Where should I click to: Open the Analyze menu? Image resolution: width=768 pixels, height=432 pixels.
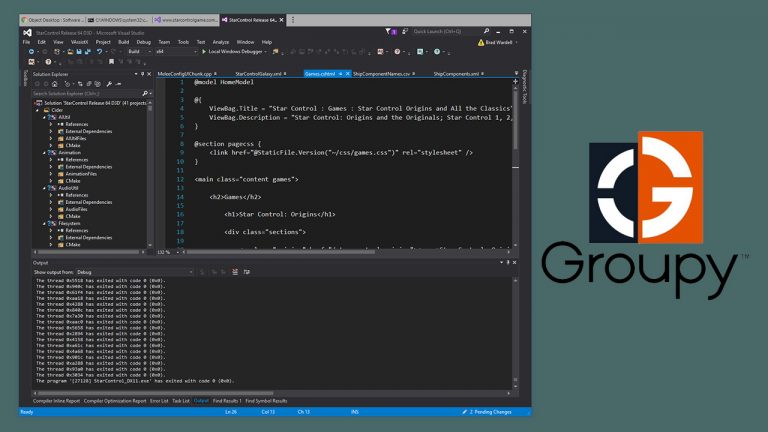coord(220,42)
